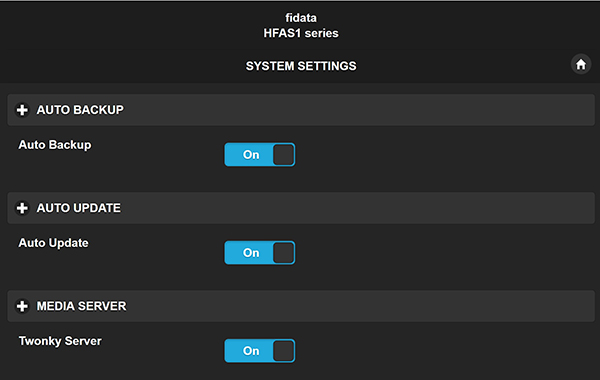Click the plus icon beside MEDIA SERVER

(22, 306)
